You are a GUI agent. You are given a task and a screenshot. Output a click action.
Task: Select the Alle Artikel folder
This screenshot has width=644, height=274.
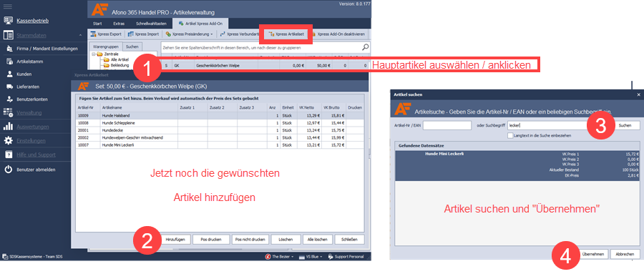click(x=116, y=59)
